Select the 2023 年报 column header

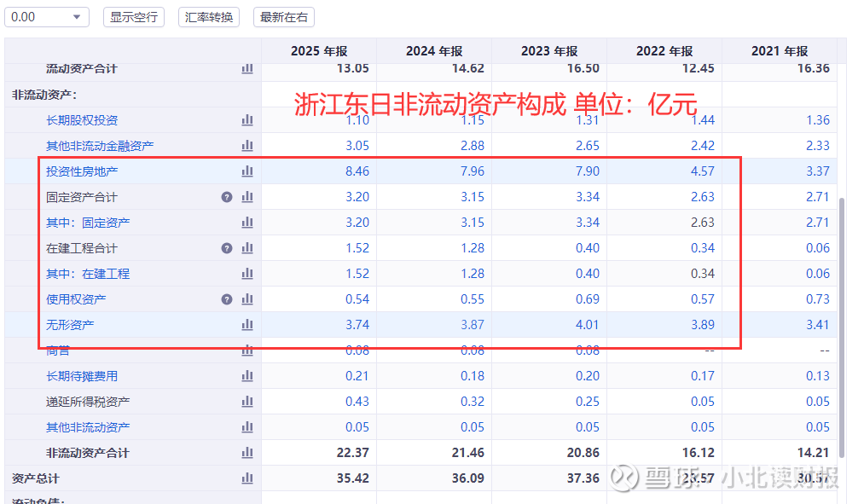tap(549, 50)
